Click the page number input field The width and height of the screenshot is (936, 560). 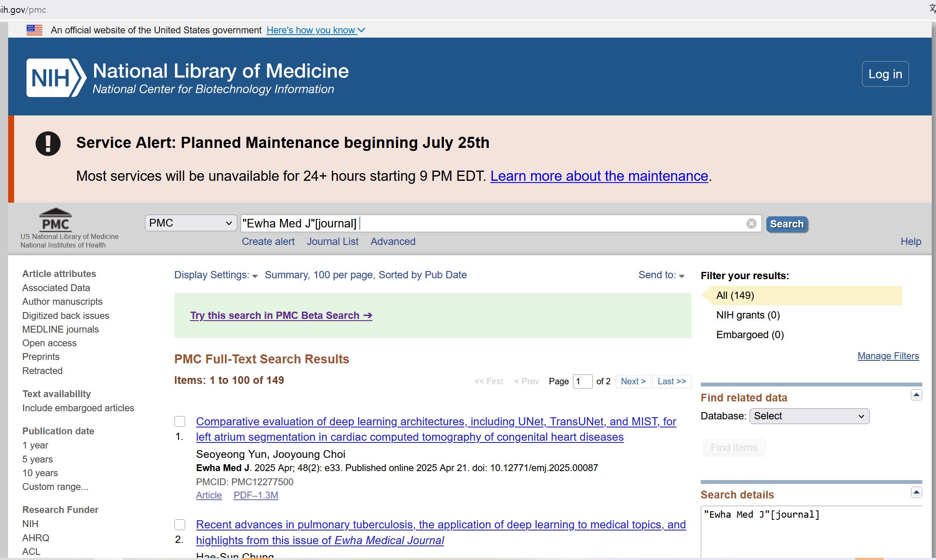coord(582,381)
